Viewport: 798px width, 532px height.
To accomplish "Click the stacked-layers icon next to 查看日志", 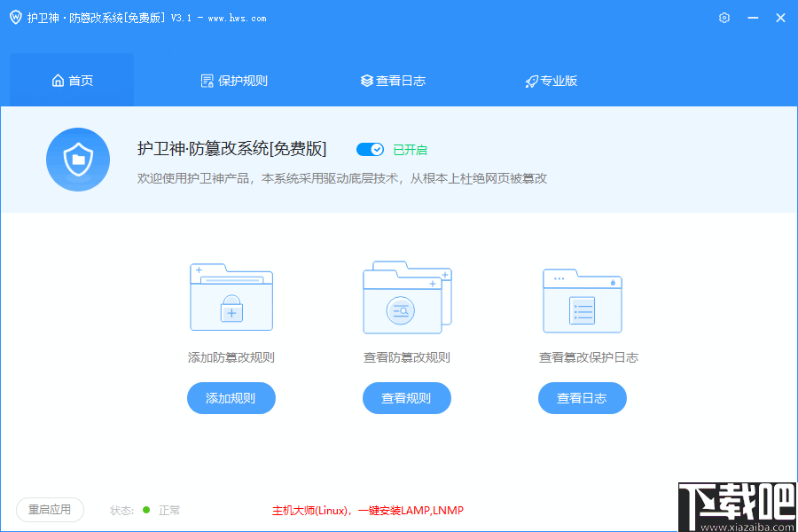I will tap(366, 80).
